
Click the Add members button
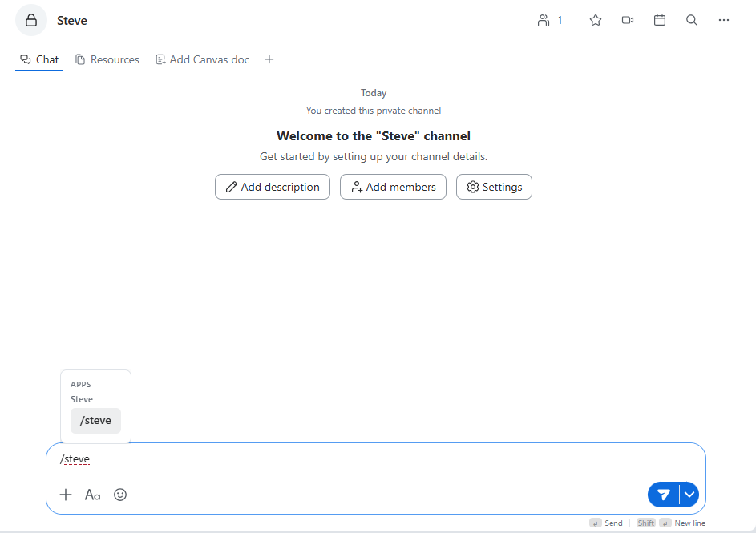click(x=393, y=187)
